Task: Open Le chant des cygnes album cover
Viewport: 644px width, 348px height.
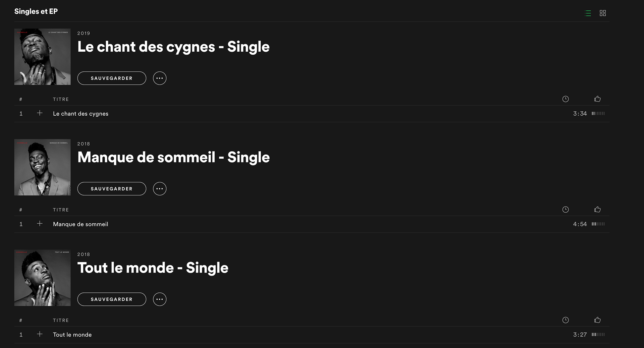Action: point(42,57)
